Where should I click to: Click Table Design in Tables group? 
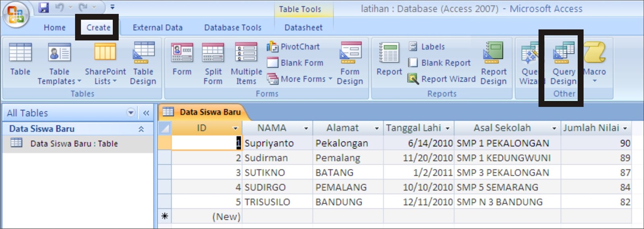point(143,63)
